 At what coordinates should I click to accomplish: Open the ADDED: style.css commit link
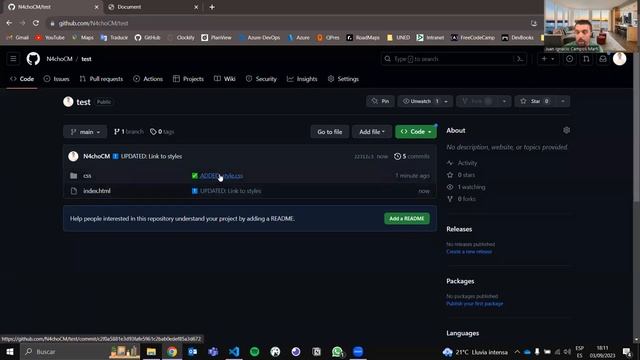tap(221, 176)
